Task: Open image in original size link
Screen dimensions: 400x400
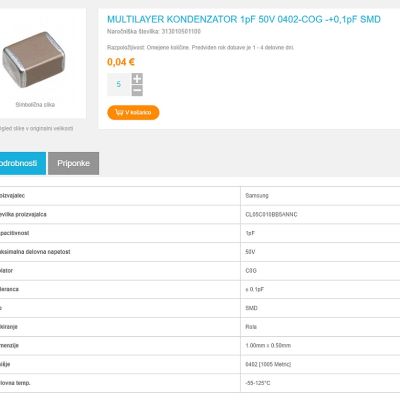Action: (x=36, y=129)
